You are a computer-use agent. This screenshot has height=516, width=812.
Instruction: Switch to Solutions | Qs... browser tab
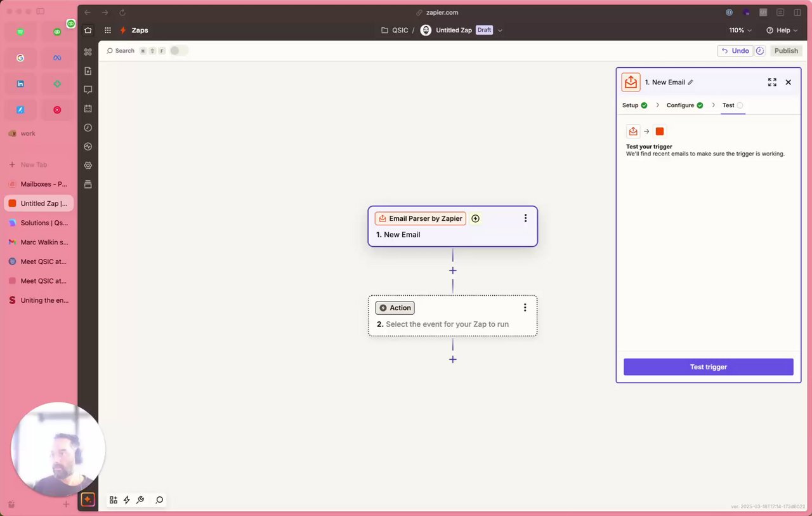pyautogui.click(x=38, y=223)
